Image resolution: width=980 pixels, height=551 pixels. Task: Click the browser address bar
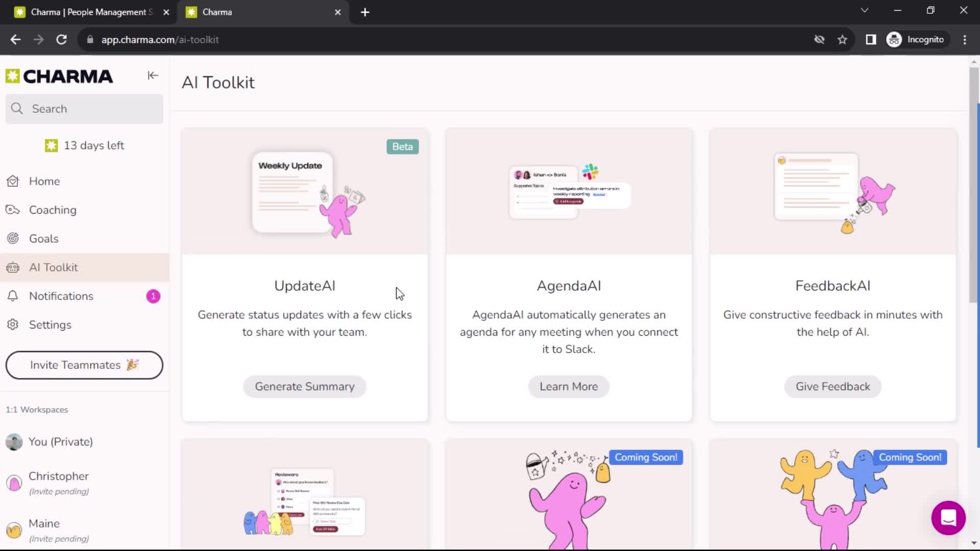point(449,39)
